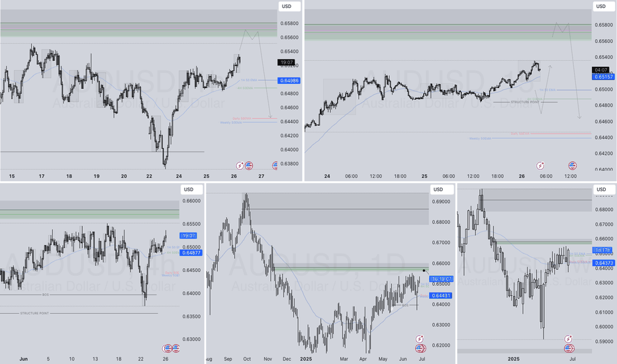Viewport: 617px width, 364px height.
Task: Click the 0.65157 current price label
Action: [x=603, y=77]
